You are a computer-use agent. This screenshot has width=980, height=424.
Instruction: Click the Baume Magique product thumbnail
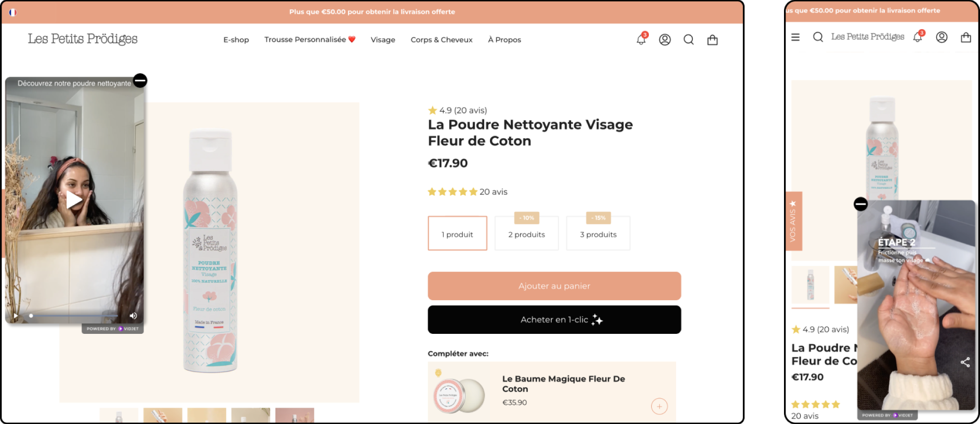(459, 395)
